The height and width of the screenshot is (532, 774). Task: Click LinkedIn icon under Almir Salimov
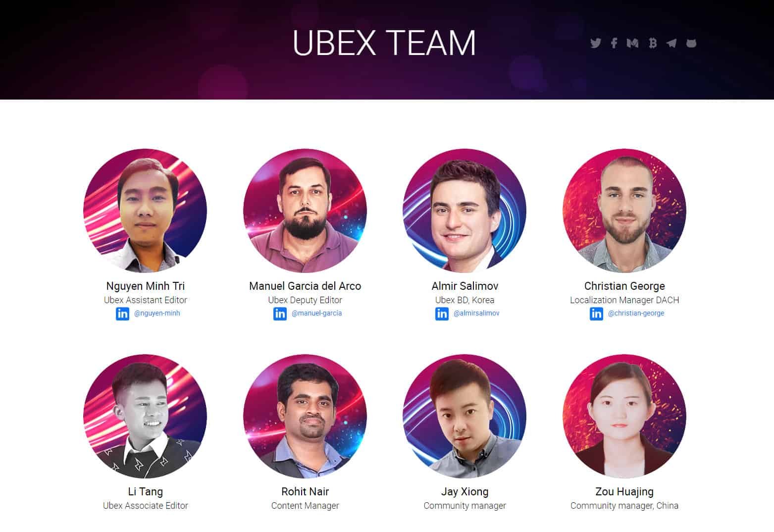pos(442,314)
